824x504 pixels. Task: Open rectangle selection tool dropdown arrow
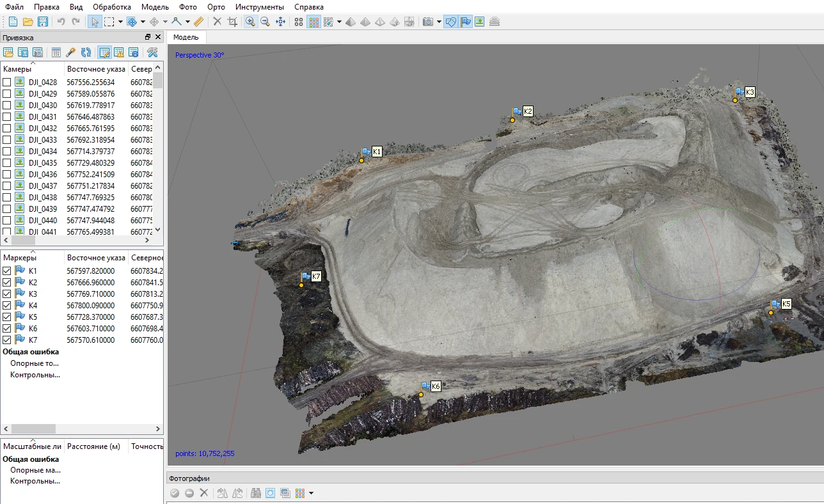click(120, 22)
